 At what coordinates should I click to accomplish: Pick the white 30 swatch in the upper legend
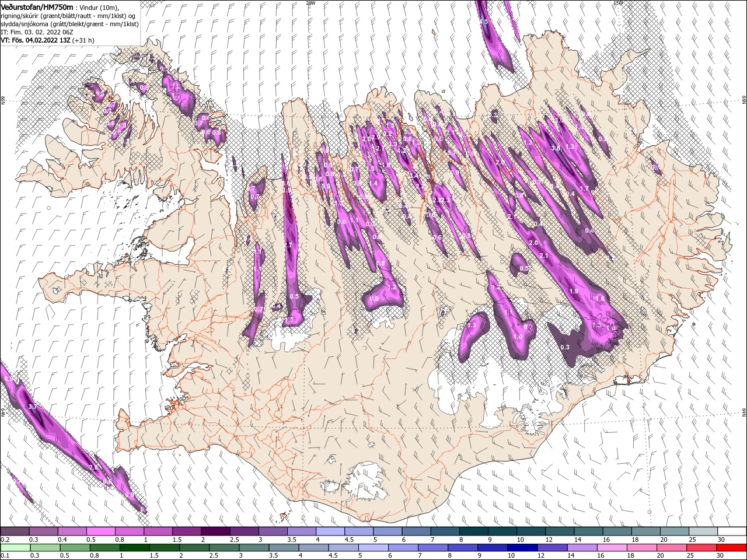(732, 531)
